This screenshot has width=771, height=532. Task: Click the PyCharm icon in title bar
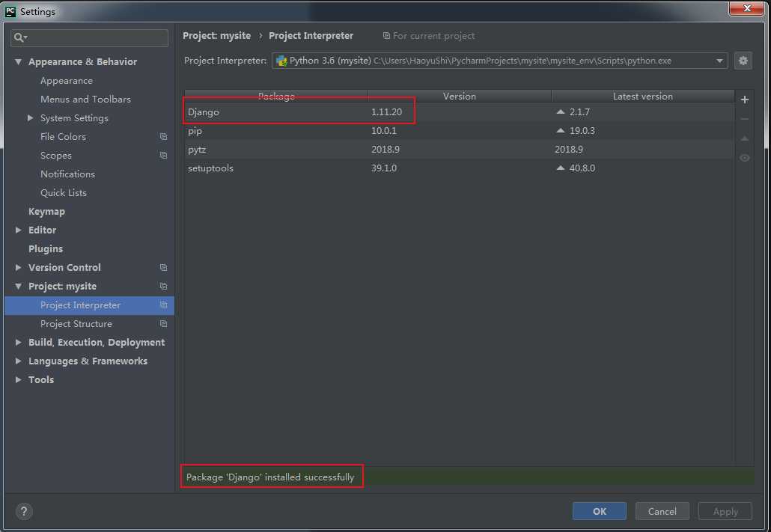click(10, 11)
